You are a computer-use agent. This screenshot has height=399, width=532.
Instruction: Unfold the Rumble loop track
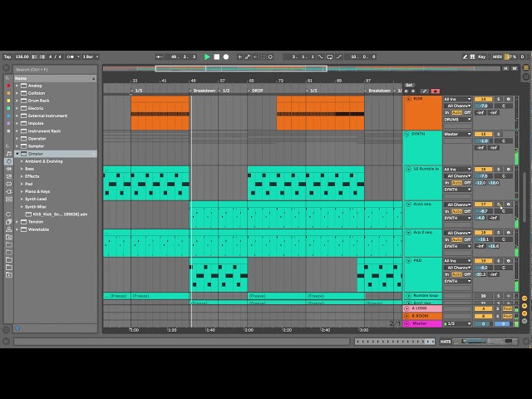coord(408,296)
